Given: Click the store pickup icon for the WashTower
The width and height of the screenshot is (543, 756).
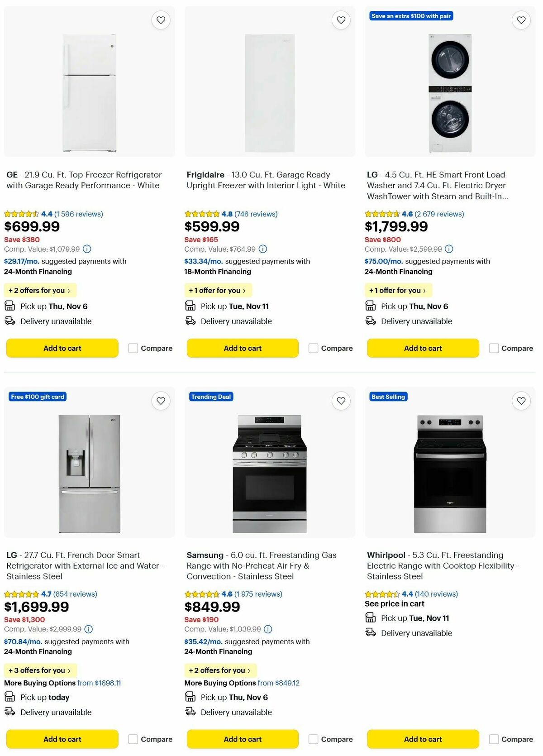Looking at the screenshot, I should point(371,306).
